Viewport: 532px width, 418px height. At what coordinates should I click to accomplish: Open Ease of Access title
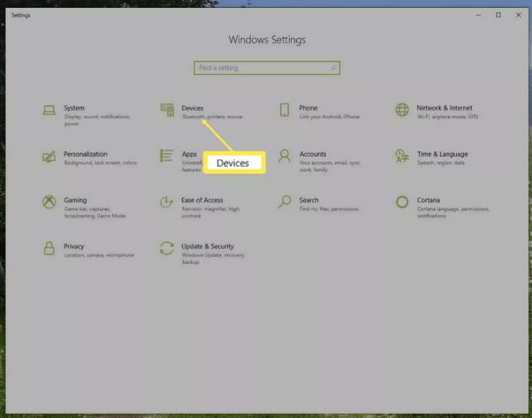(x=202, y=201)
